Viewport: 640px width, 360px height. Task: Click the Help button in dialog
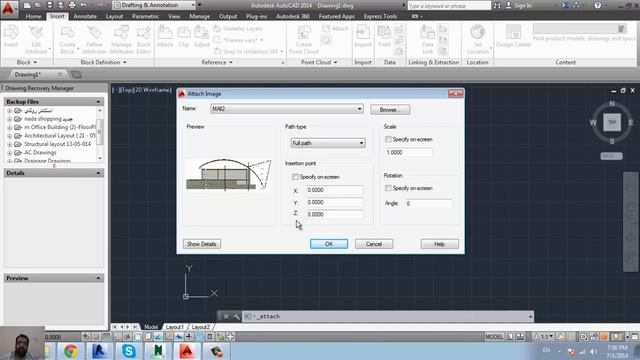[440, 244]
